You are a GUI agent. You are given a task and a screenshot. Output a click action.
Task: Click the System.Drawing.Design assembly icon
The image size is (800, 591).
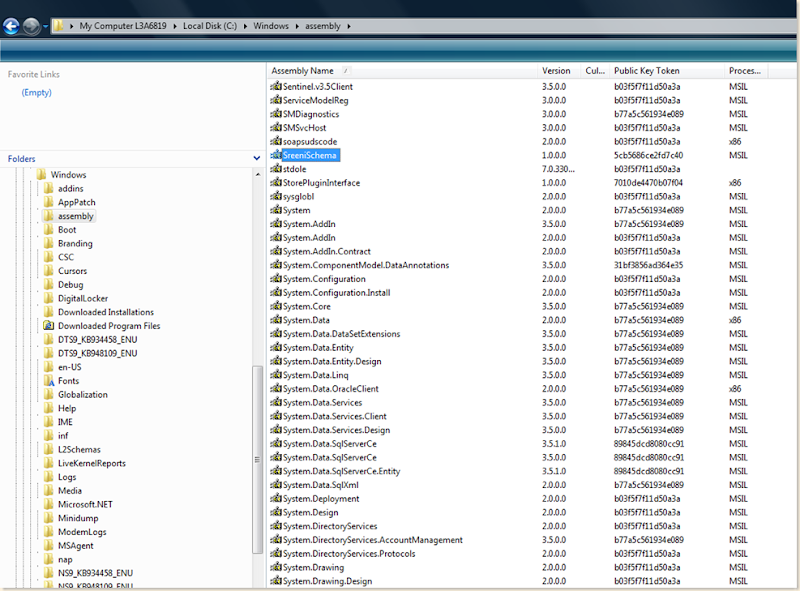click(x=276, y=581)
